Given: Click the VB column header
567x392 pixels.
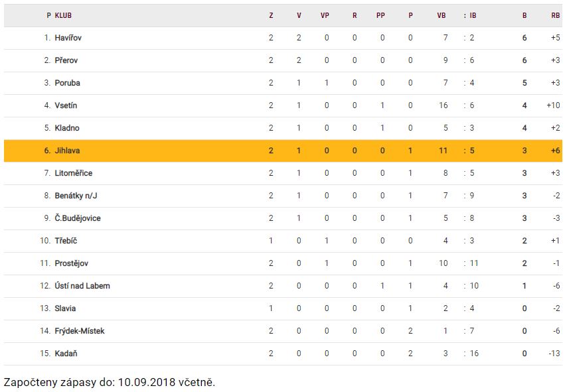Looking at the screenshot, I should [442, 15].
